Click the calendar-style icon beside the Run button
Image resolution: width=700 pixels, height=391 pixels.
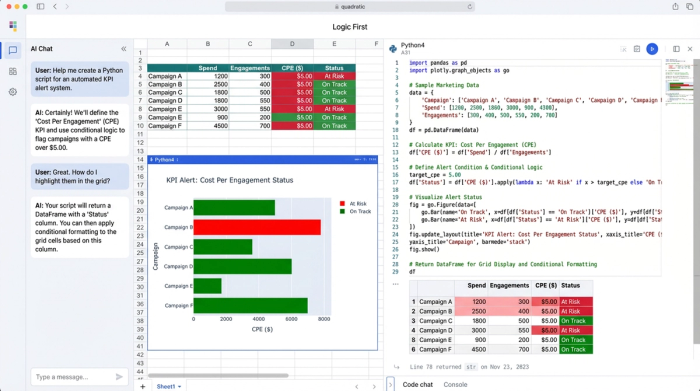[x=637, y=49]
